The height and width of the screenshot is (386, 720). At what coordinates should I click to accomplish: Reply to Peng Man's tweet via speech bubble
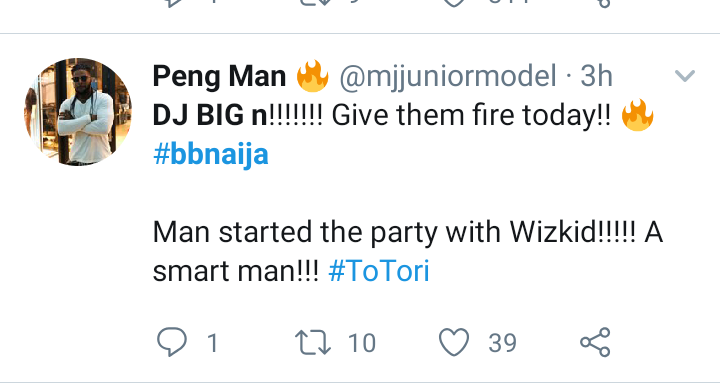[x=172, y=342]
